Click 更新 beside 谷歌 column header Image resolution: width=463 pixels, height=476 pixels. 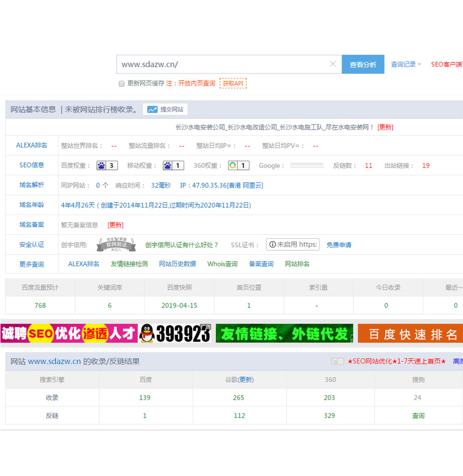[246, 380]
